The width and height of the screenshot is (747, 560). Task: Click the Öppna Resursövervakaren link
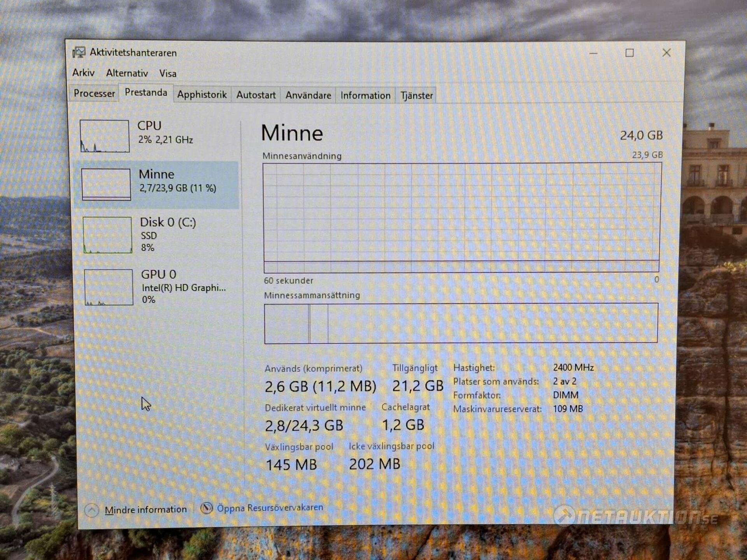[x=270, y=508]
